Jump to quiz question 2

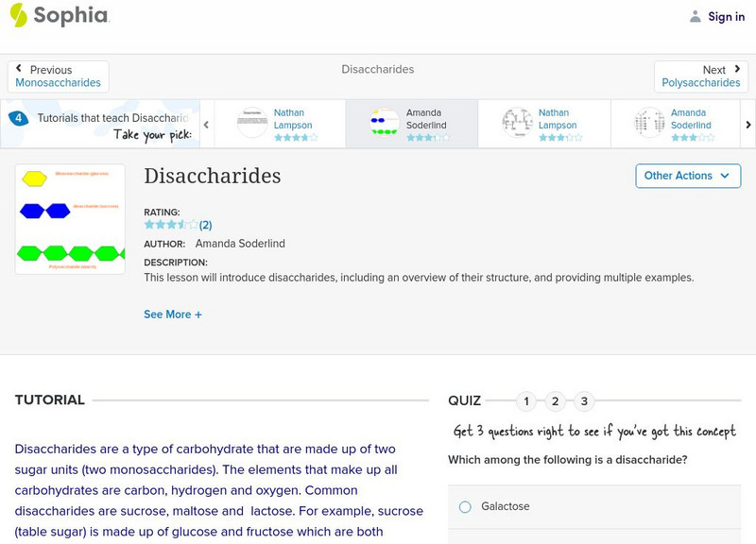click(x=556, y=401)
